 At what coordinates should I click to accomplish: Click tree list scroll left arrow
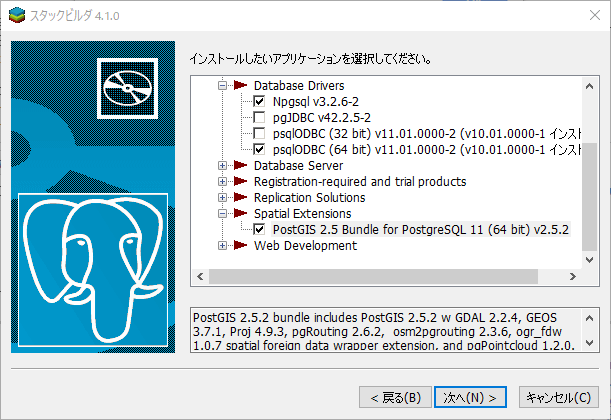click(200, 277)
